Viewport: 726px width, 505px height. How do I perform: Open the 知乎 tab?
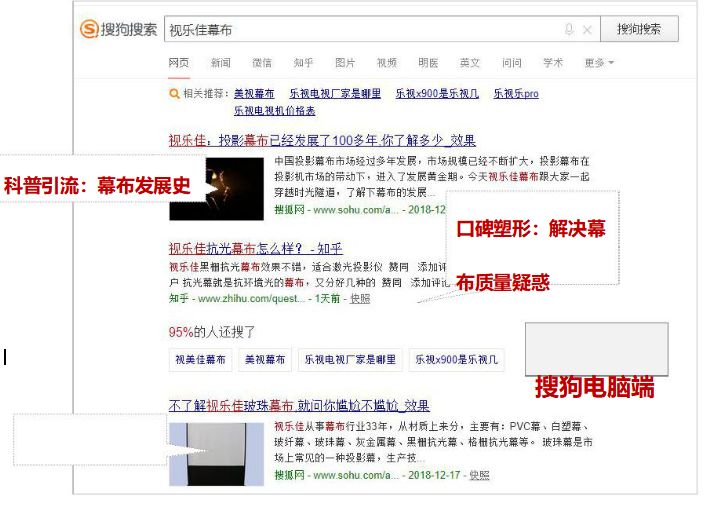[x=303, y=62]
